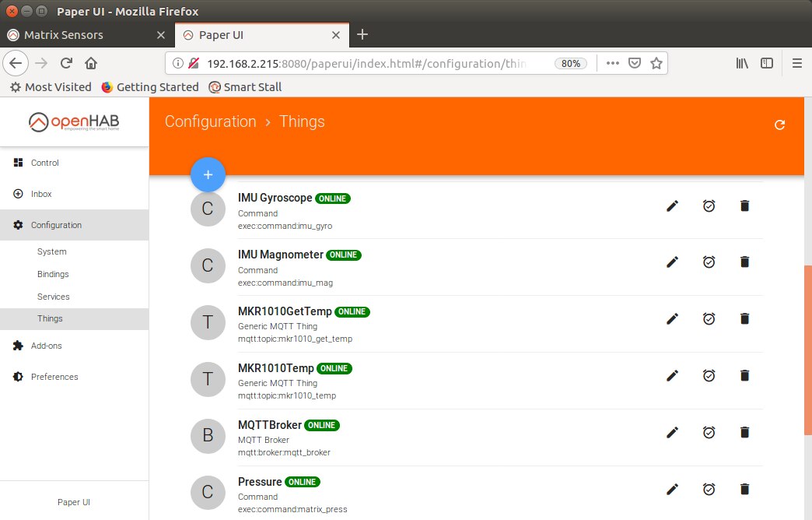This screenshot has height=520, width=812.
Task: Click the Configuration breadcrumb link
Action: click(x=210, y=121)
